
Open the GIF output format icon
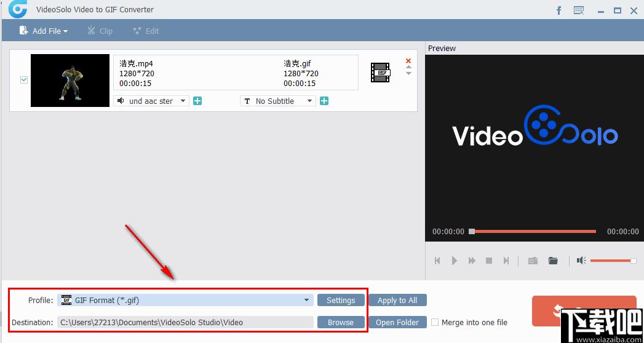380,73
